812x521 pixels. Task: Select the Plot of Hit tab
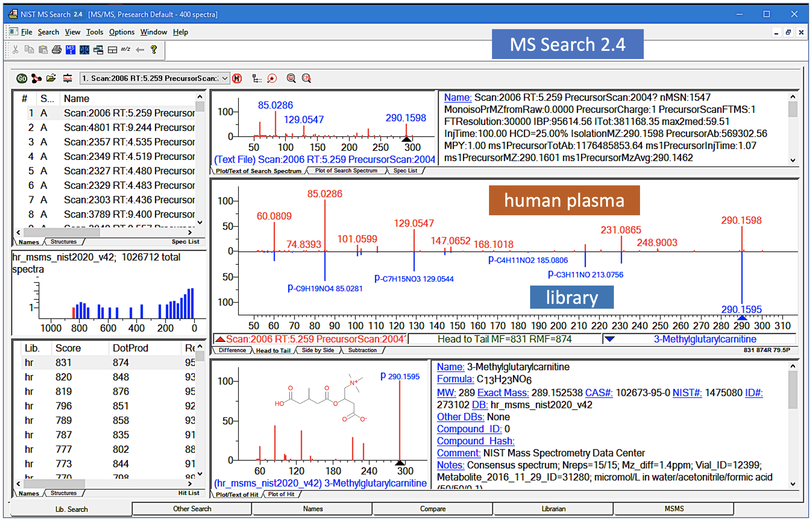[281, 494]
